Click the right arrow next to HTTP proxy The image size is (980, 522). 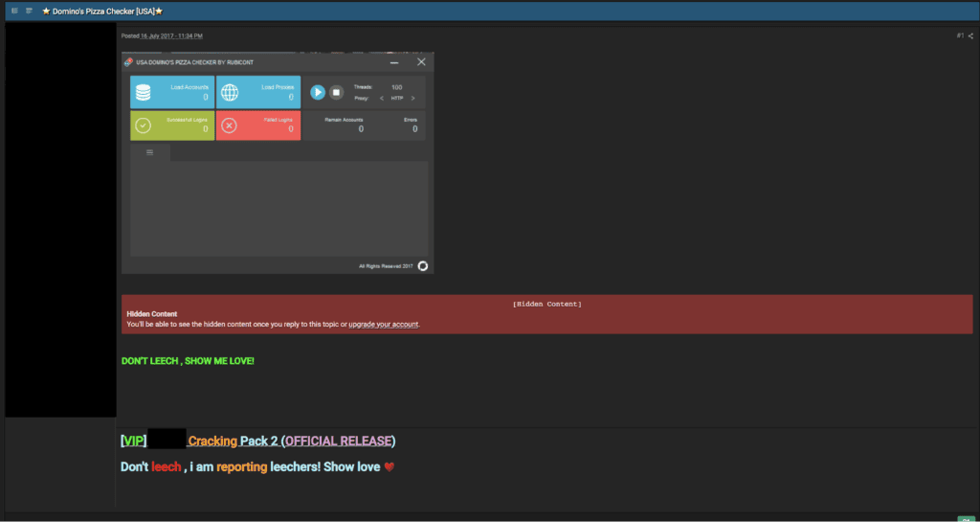(412, 98)
